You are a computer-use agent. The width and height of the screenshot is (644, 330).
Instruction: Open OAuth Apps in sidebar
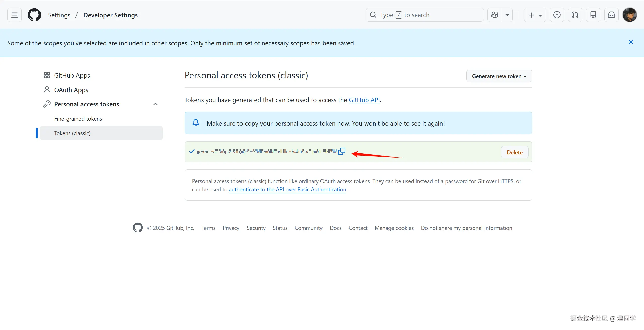71,90
